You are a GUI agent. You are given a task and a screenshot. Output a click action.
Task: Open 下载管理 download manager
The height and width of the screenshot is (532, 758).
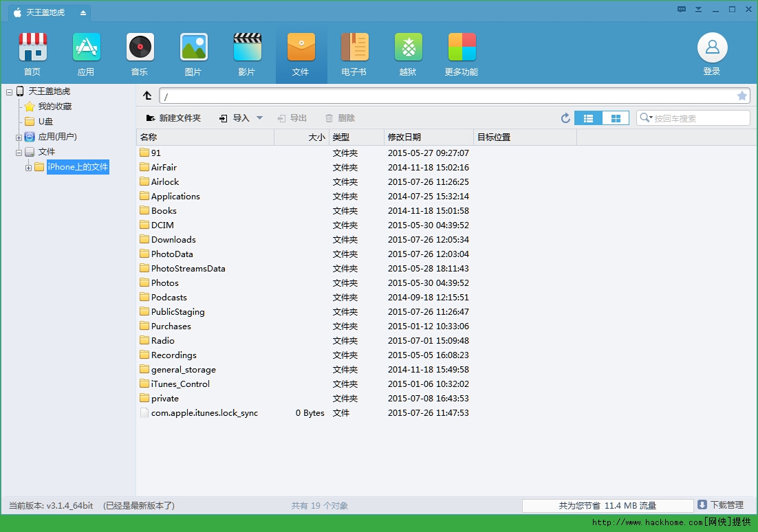point(721,505)
